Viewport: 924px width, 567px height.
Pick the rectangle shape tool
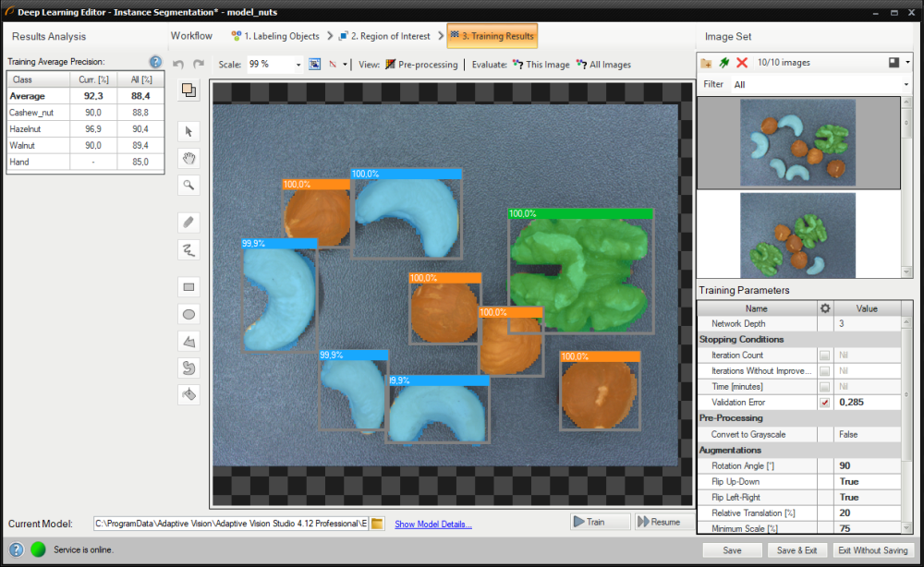(x=188, y=287)
